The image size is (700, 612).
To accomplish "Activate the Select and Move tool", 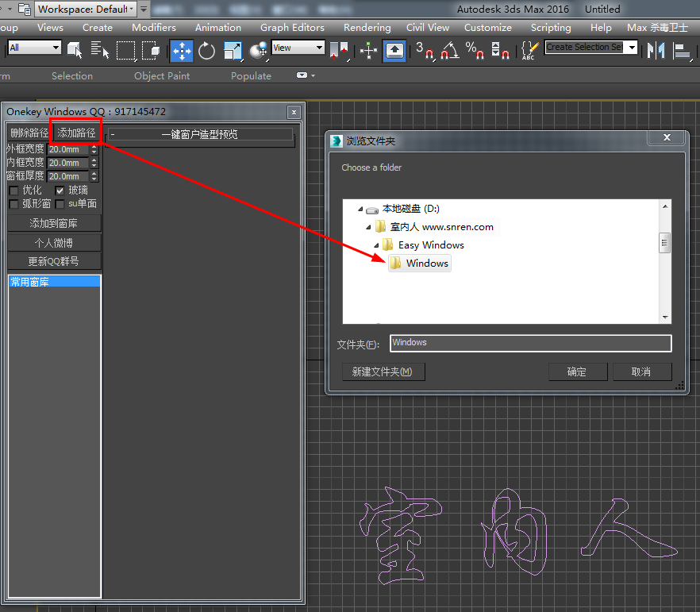I will click(x=181, y=51).
